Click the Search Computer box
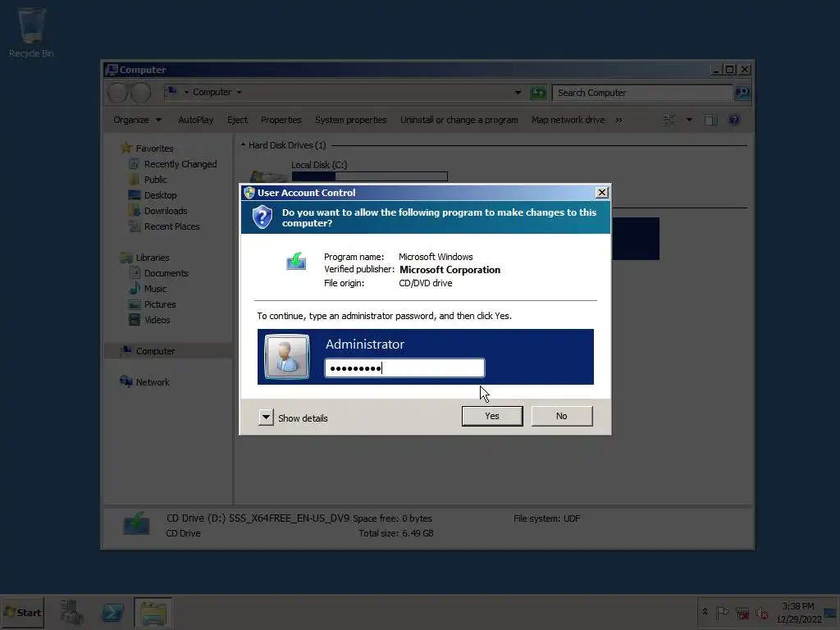 click(641, 93)
